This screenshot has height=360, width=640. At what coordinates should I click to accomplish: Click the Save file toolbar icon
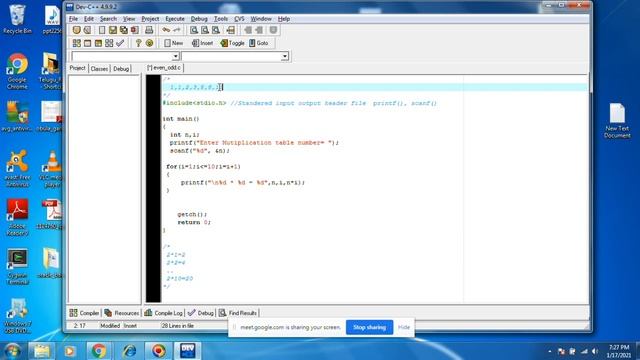[113, 30]
